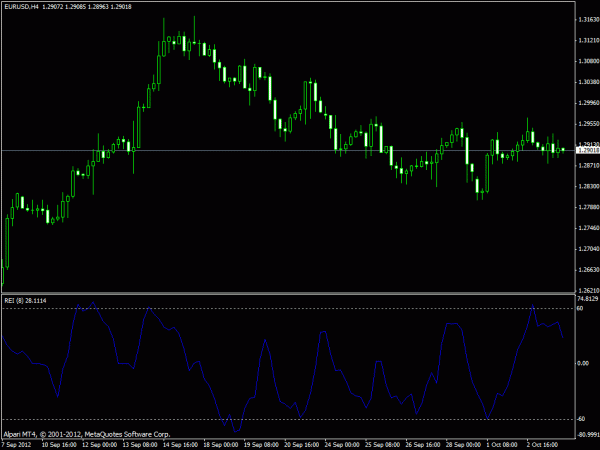
Task: Click the REI (8) 28.1114 indicator label
Action: click(x=25, y=301)
